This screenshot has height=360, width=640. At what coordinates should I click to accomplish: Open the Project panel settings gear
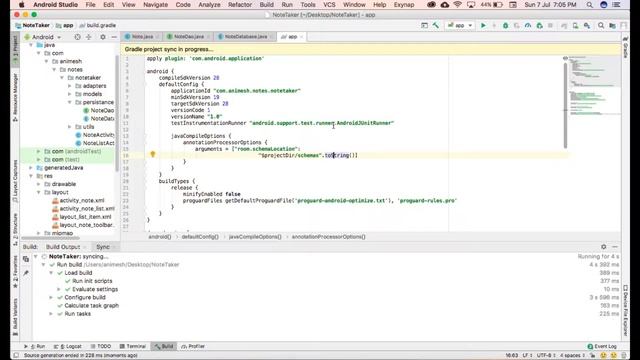(x=102, y=37)
